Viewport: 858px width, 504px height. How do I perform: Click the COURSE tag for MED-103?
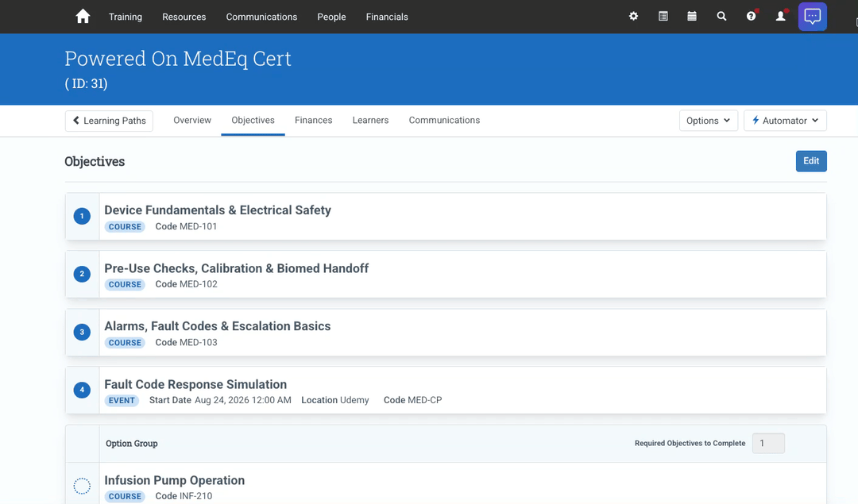pos(125,343)
